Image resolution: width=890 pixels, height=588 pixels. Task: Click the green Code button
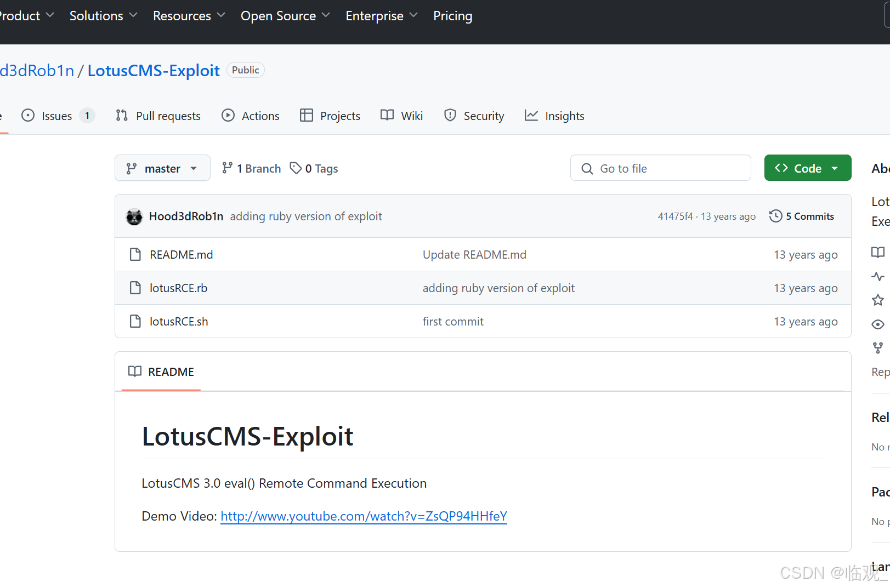click(808, 168)
